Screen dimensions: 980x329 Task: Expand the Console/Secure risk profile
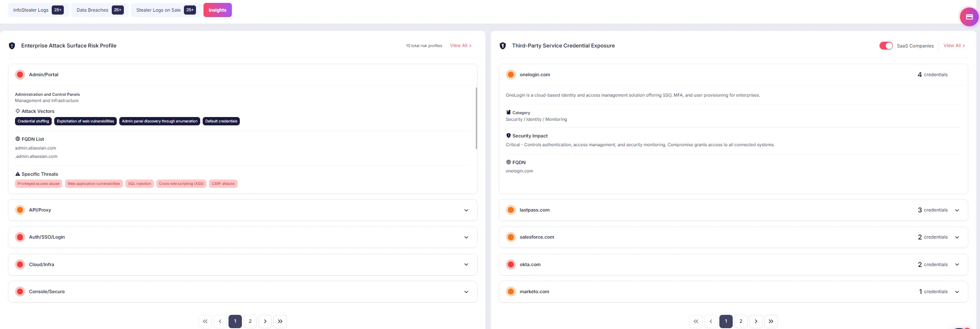click(466, 292)
